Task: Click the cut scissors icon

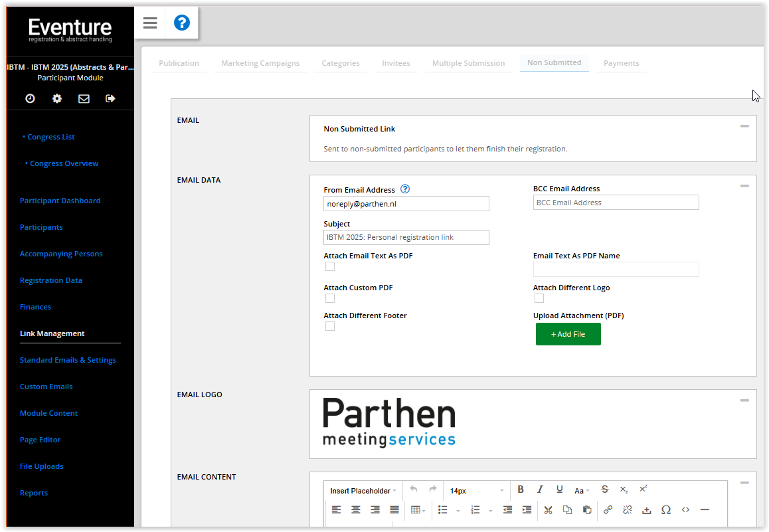Action: tap(548, 509)
